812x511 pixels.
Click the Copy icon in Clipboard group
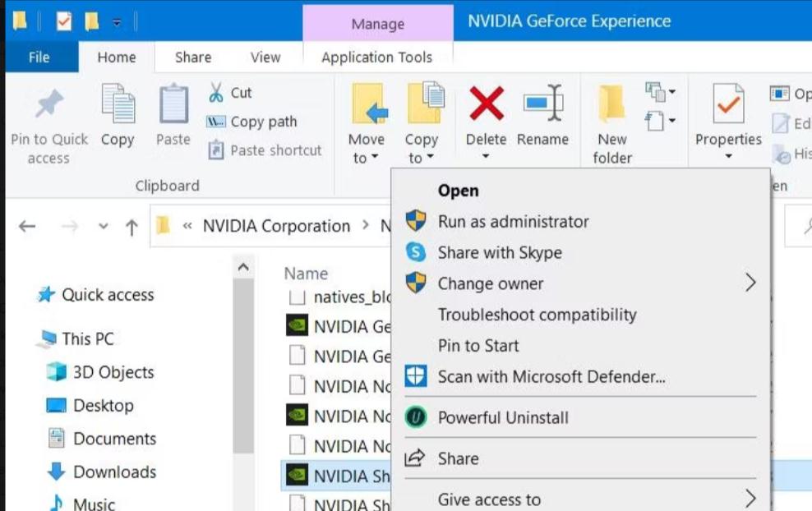tap(118, 104)
